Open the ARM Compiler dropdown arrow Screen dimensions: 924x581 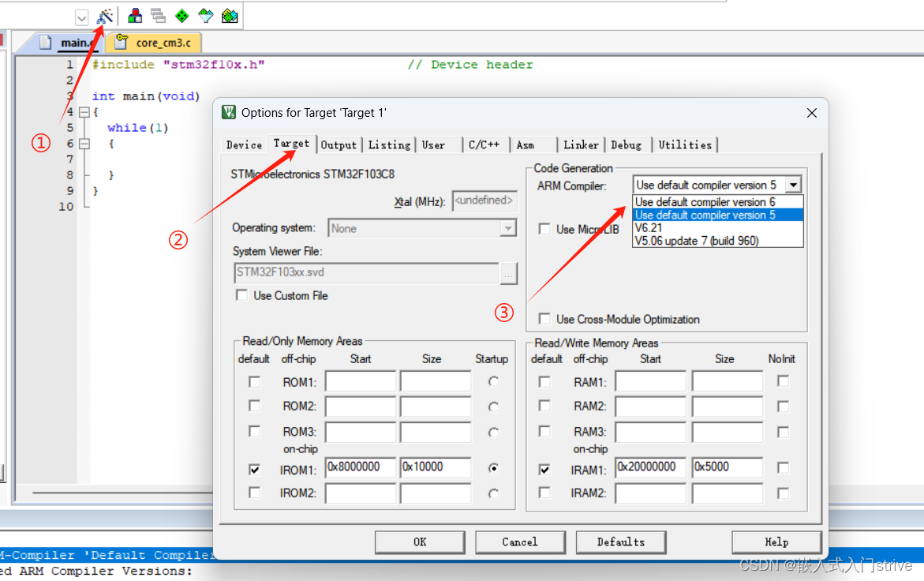click(x=793, y=185)
